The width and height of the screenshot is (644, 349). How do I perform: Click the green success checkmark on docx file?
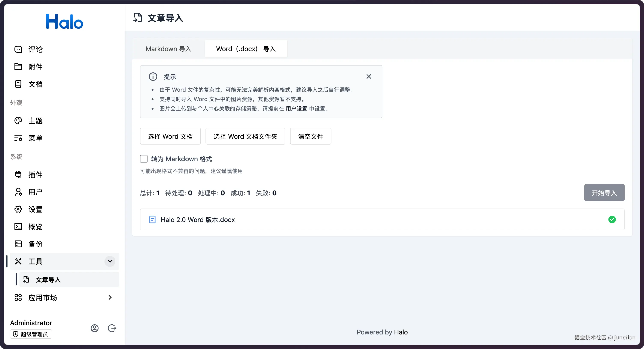click(612, 219)
